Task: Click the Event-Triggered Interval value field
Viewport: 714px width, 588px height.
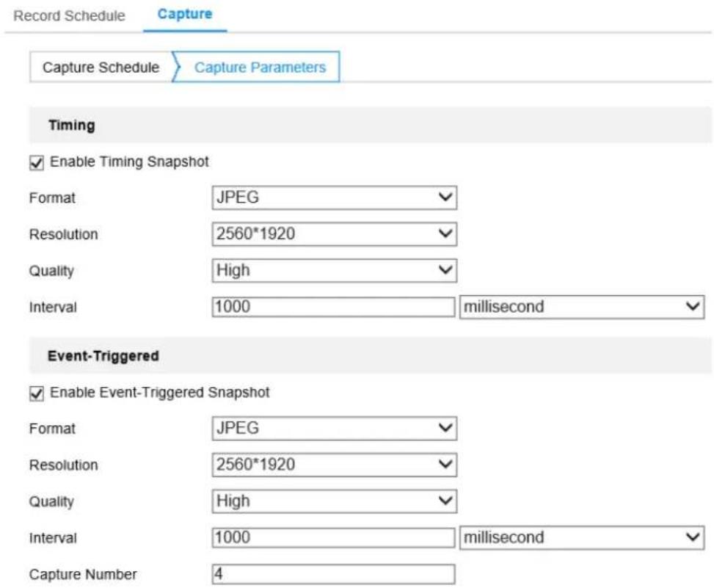Action: [333, 537]
